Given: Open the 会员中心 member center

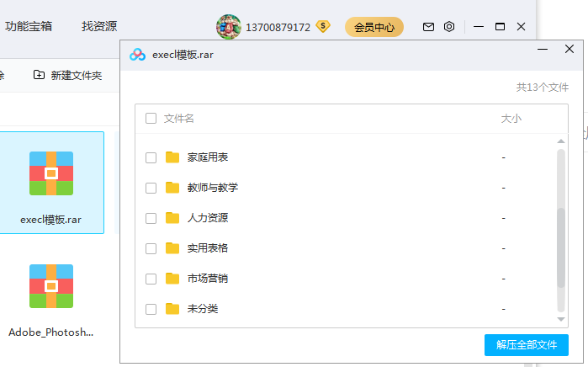Looking at the screenshot, I should 374,27.
